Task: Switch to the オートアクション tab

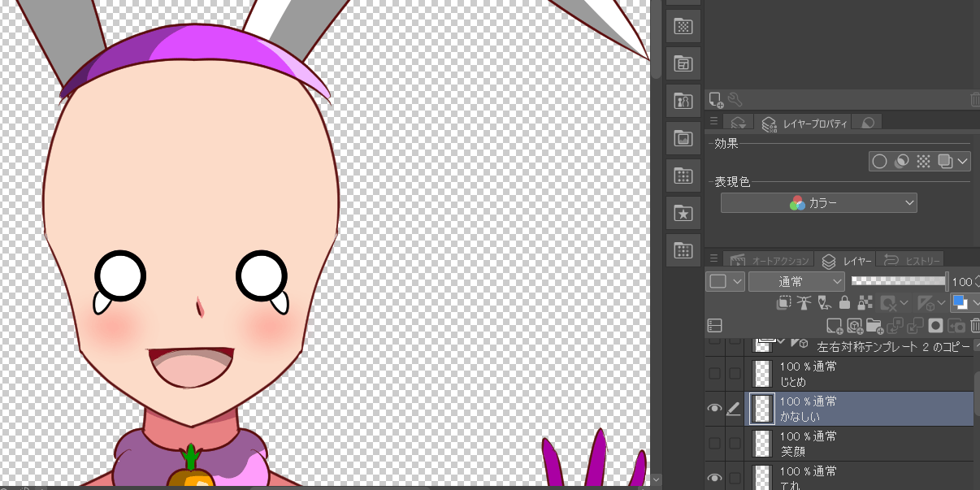Action: 770,261
